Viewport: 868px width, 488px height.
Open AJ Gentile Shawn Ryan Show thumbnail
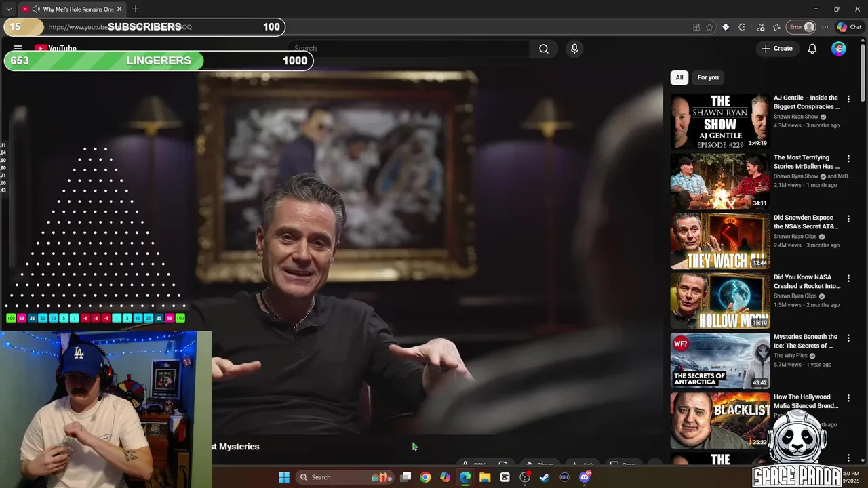coord(720,121)
